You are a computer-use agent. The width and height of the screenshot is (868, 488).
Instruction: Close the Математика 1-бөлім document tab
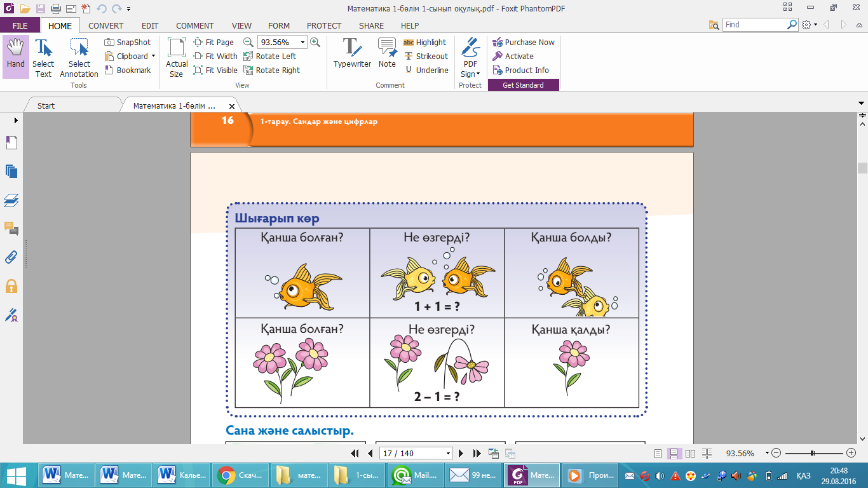point(231,106)
